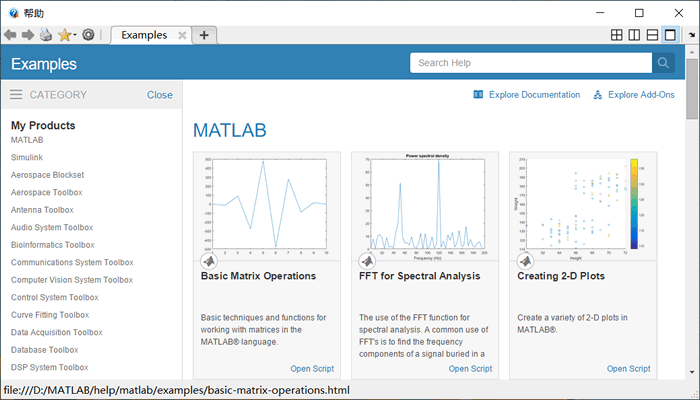
Task: Open a new tab with plus button
Action: point(204,35)
